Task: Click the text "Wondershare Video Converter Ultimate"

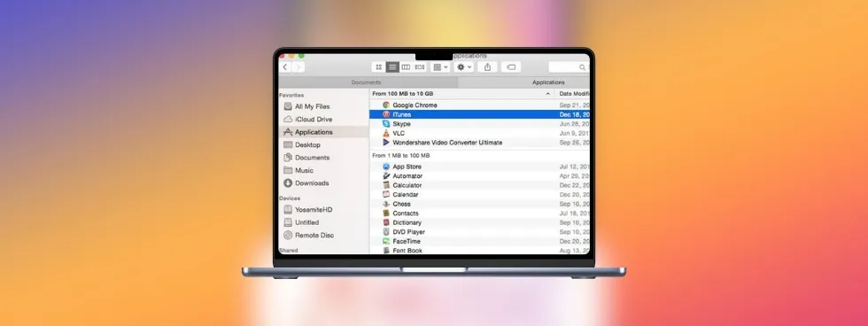Action: click(x=447, y=143)
